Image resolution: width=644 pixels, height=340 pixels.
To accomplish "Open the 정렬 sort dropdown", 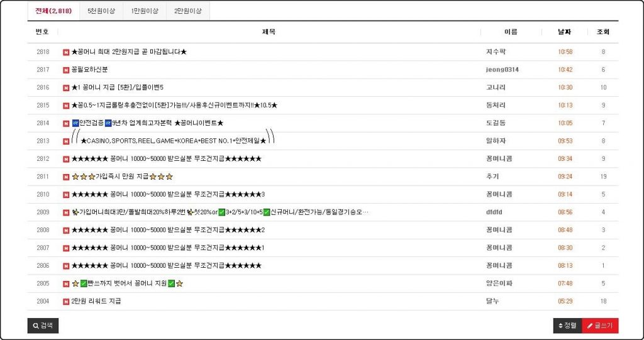I will [567, 326].
